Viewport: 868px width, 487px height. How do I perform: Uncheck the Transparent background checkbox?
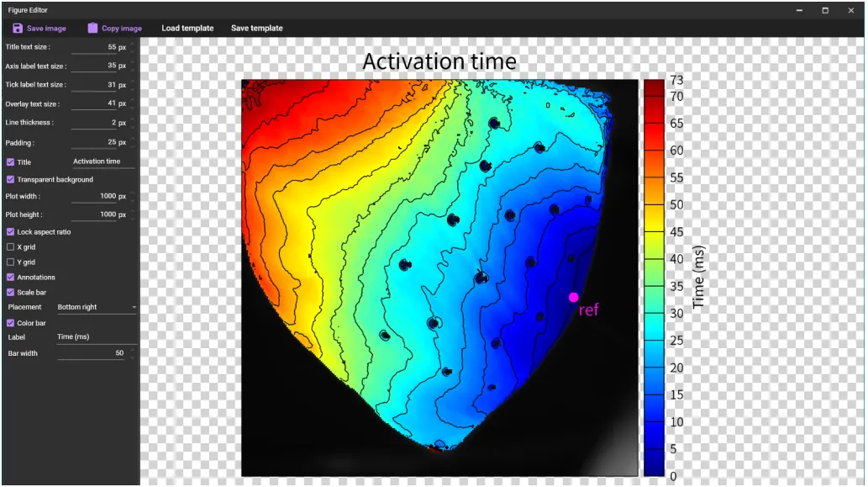tap(10, 179)
